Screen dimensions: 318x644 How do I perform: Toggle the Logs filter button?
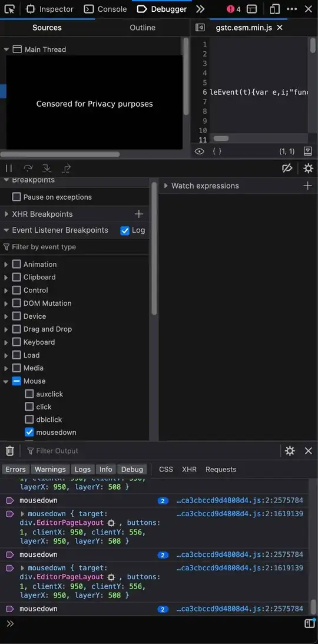(x=82, y=469)
